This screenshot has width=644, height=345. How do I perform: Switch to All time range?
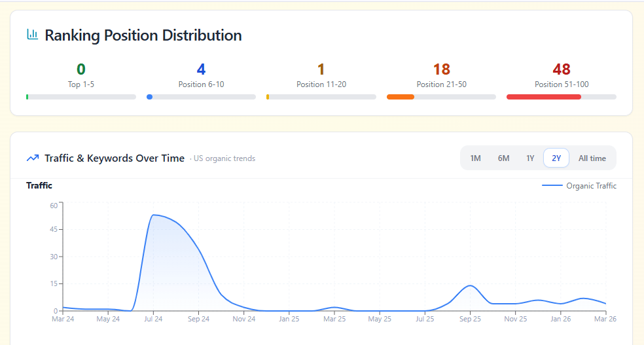point(592,158)
